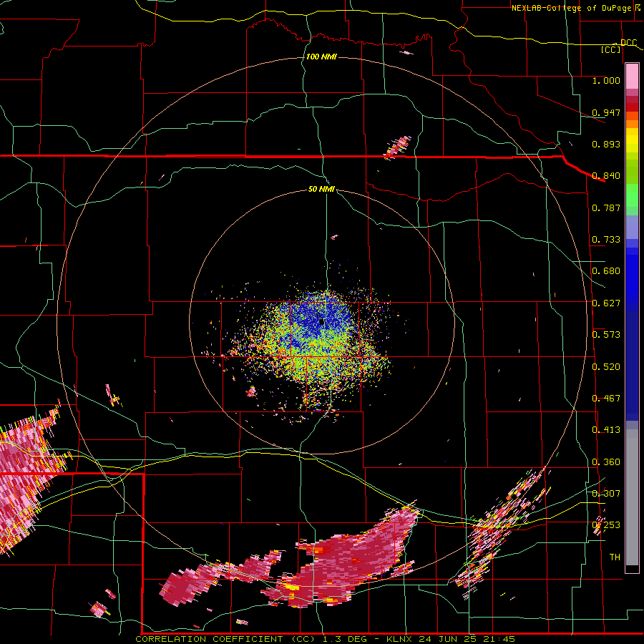The width and height of the screenshot is (644, 644).
Task: Click the 0.307 color scale value
Action: click(606, 494)
